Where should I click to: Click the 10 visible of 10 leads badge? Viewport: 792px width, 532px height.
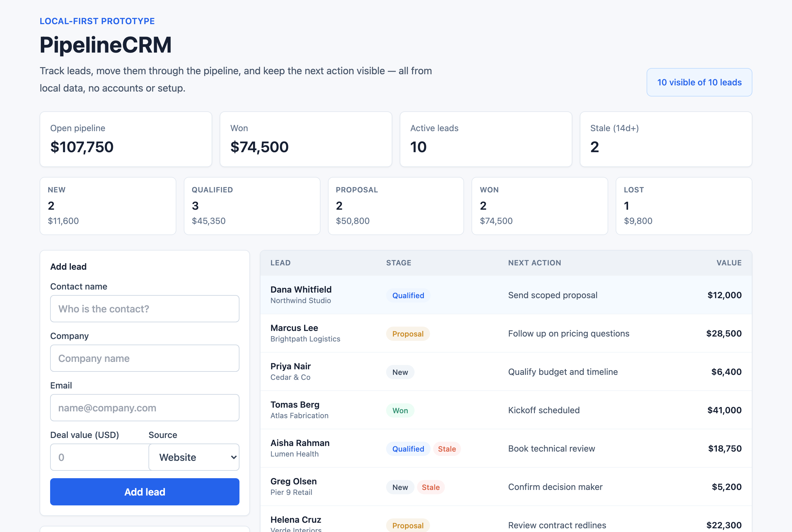699,83
